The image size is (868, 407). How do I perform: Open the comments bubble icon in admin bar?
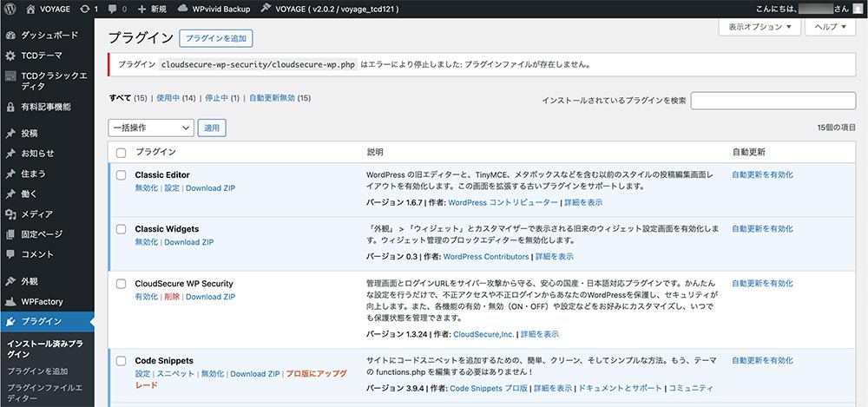[x=112, y=9]
